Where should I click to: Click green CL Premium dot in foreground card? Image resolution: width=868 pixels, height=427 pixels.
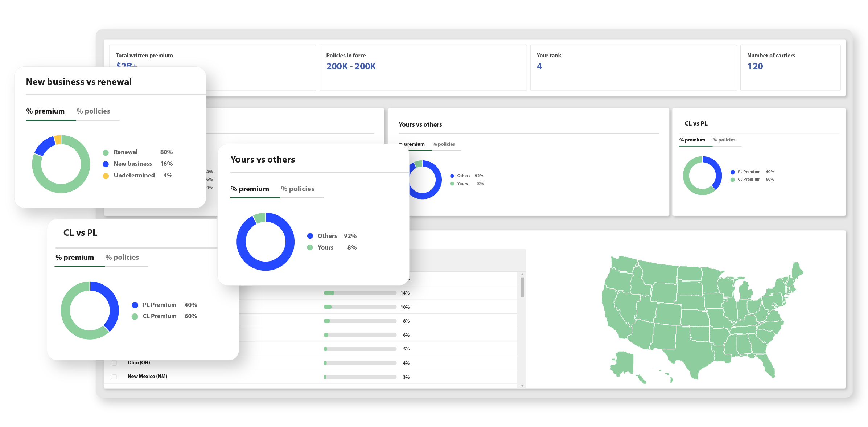click(x=135, y=316)
